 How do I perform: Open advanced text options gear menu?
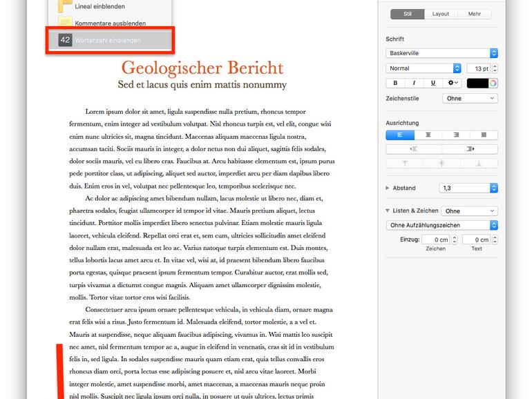[x=453, y=83]
